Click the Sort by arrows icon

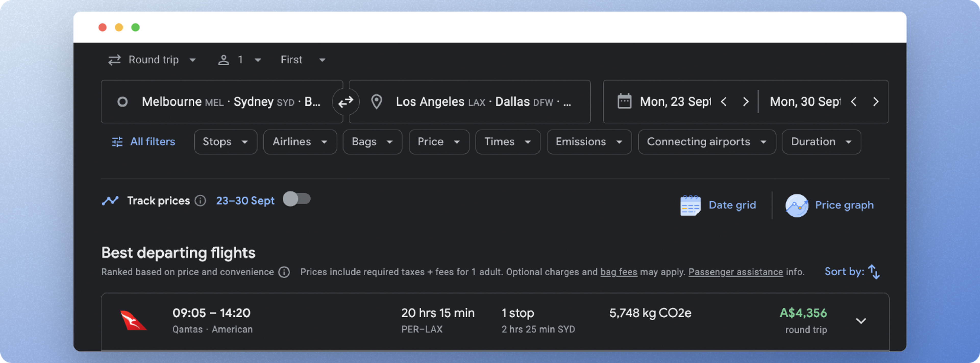(874, 272)
